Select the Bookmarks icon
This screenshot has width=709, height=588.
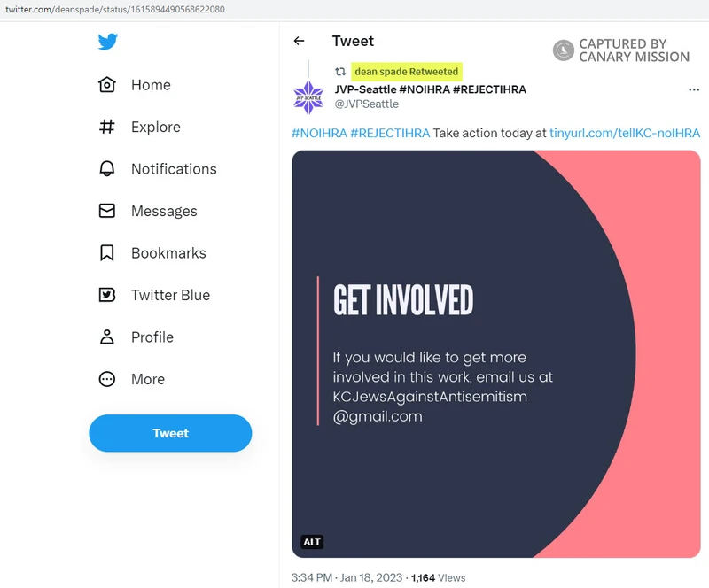107,252
